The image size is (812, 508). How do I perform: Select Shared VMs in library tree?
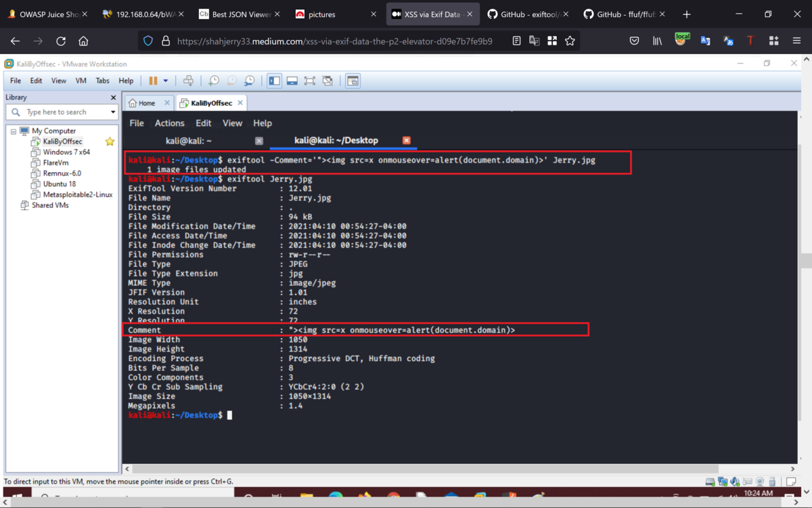(x=50, y=205)
